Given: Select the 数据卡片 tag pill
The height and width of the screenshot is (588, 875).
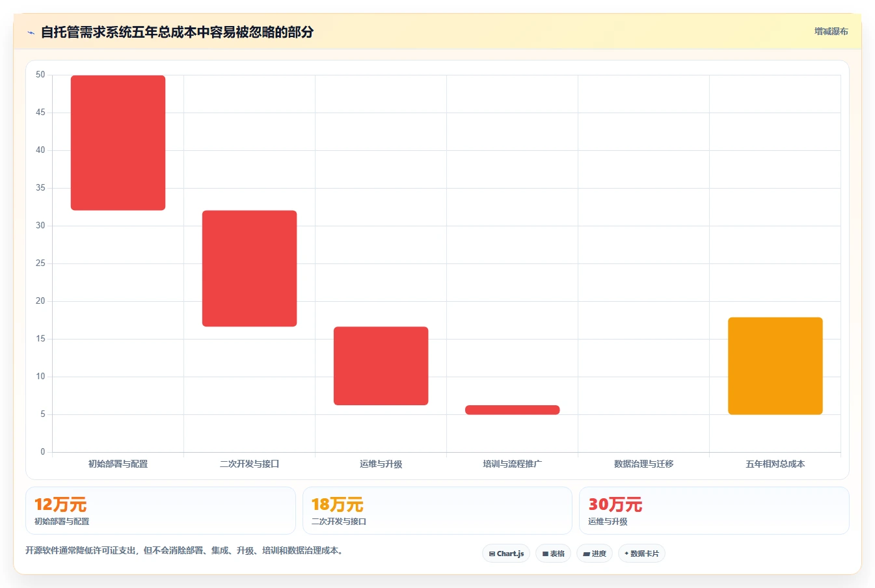Looking at the screenshot, I should click(641, 554).
